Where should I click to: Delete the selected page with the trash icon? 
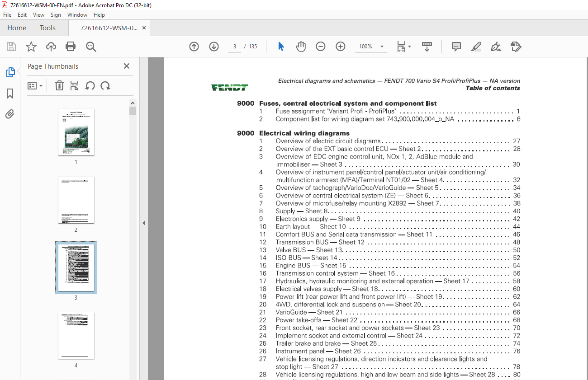pyautogui.click(x=59, y=85)
